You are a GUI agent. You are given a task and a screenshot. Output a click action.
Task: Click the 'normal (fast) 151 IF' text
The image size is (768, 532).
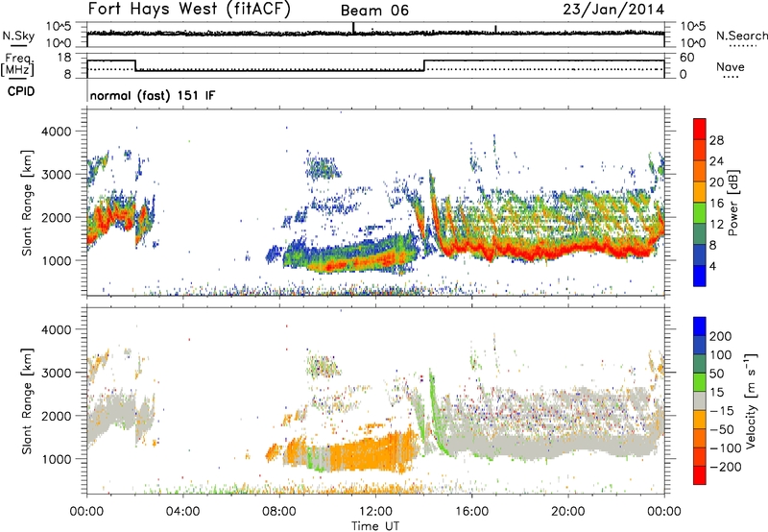point(153,95)
